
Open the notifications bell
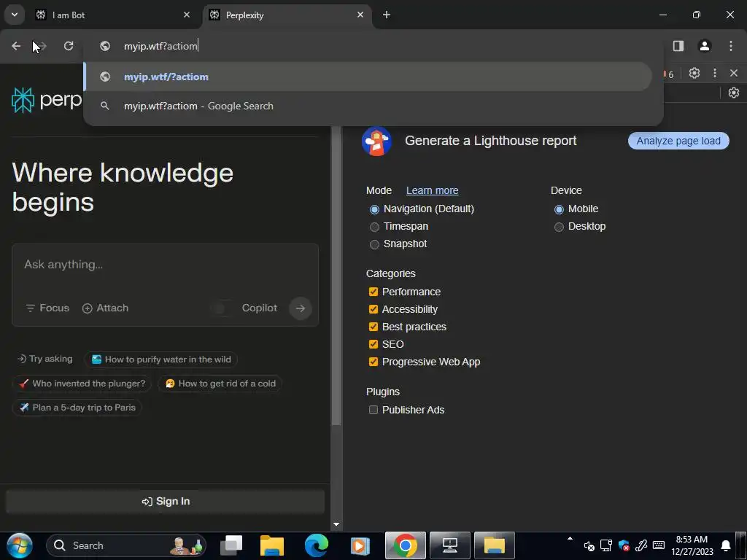pyautogui.click(x=726, y=545)
